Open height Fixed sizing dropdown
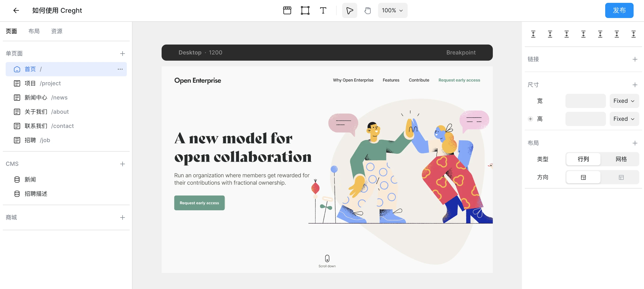644x289 pixels. (x=624, y=119)
